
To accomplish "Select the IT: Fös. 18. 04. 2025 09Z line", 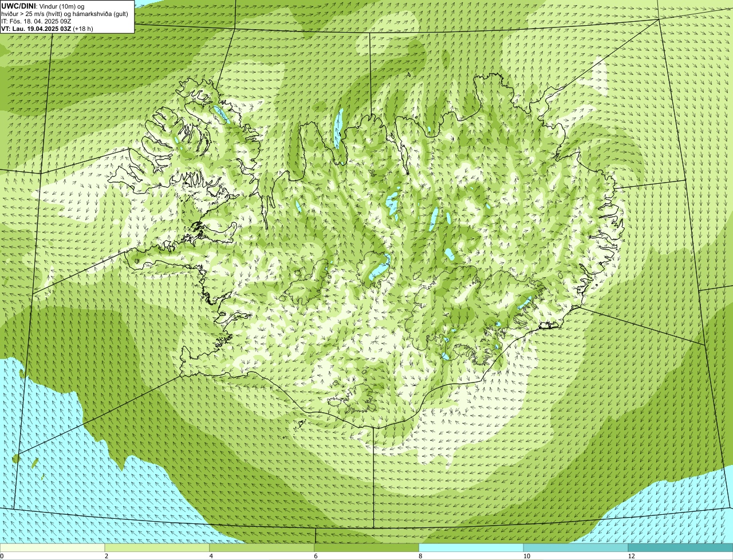I will pos(35,21).
